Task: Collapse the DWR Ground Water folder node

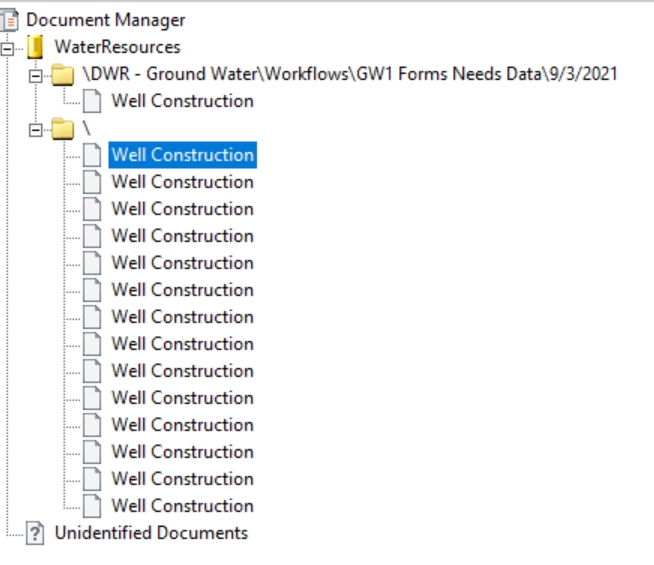Action: [x=37, y=74]
